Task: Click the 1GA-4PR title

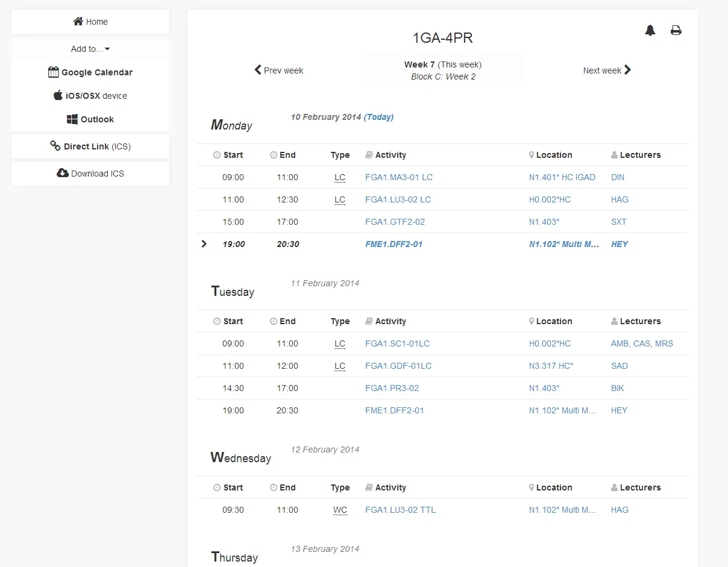Action: tap(443, 38)
